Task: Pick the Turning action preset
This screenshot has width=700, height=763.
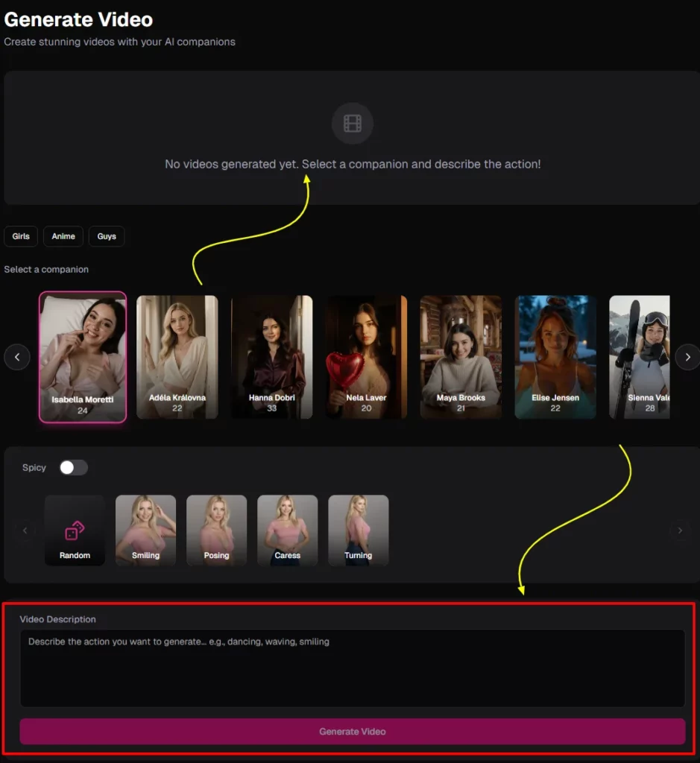Action: 359,531
